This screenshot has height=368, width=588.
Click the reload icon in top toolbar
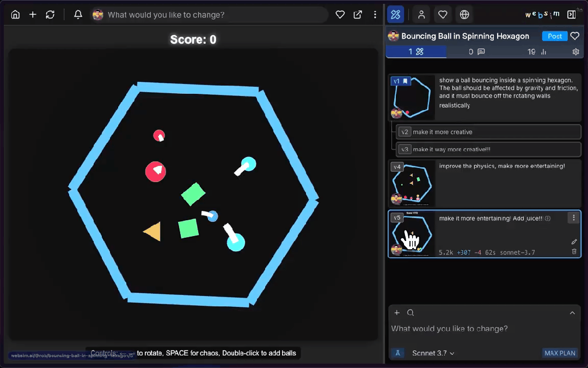[x=50, y=15]
